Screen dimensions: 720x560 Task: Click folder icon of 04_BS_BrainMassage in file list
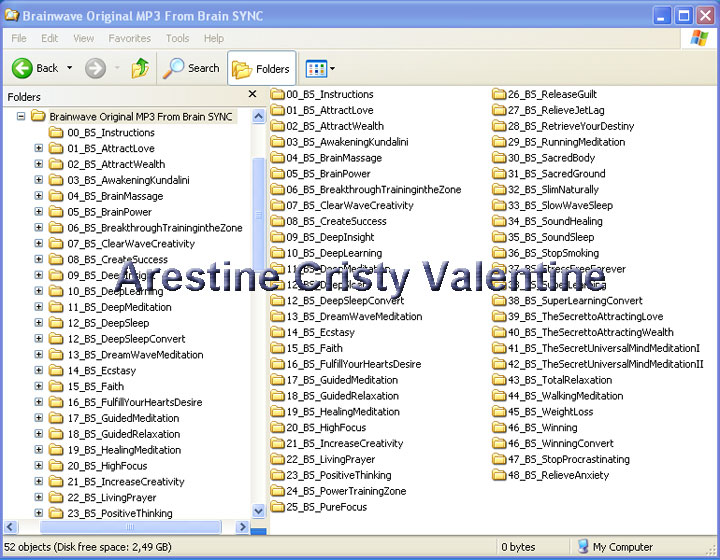point(277,158)
